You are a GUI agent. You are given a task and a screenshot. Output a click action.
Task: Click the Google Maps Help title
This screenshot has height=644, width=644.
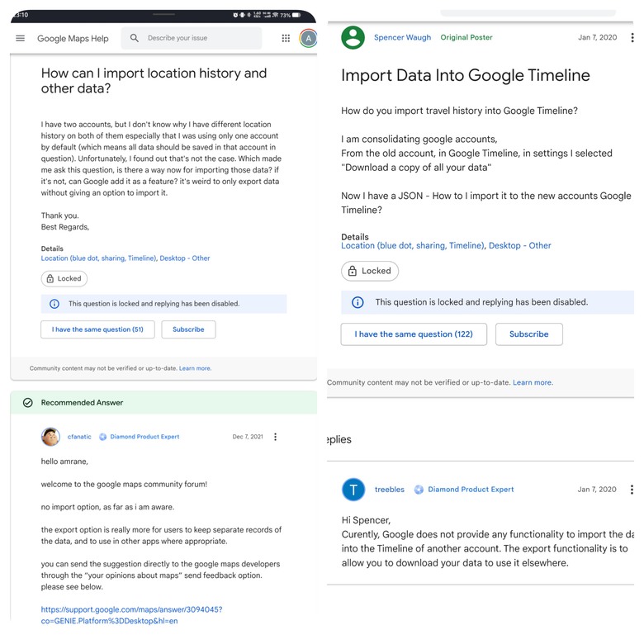73,39
